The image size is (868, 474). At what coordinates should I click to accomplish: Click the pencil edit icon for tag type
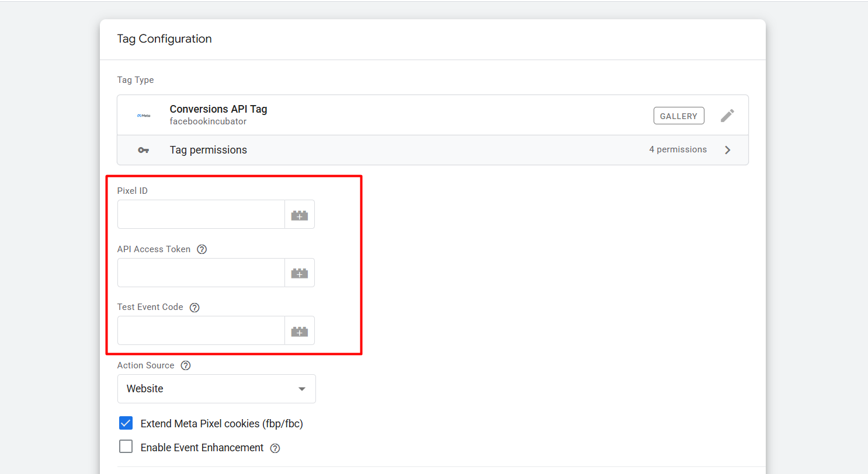click(x=727, y=116)
